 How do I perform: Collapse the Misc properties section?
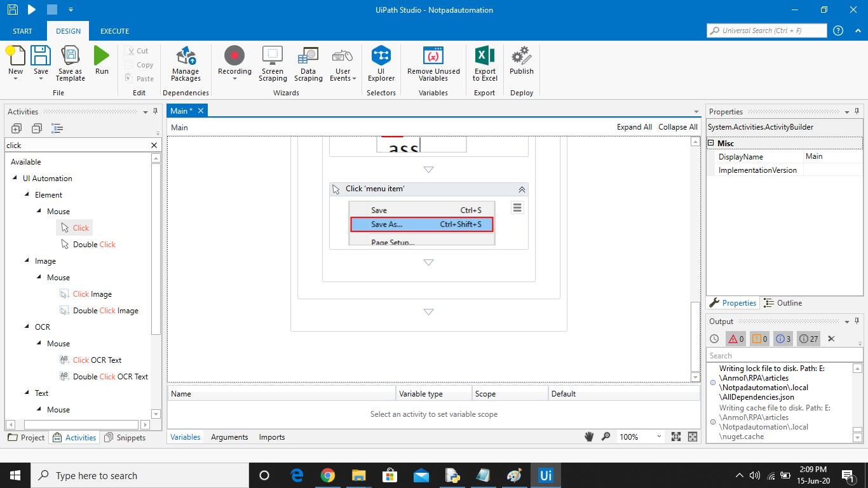[711, 144]
